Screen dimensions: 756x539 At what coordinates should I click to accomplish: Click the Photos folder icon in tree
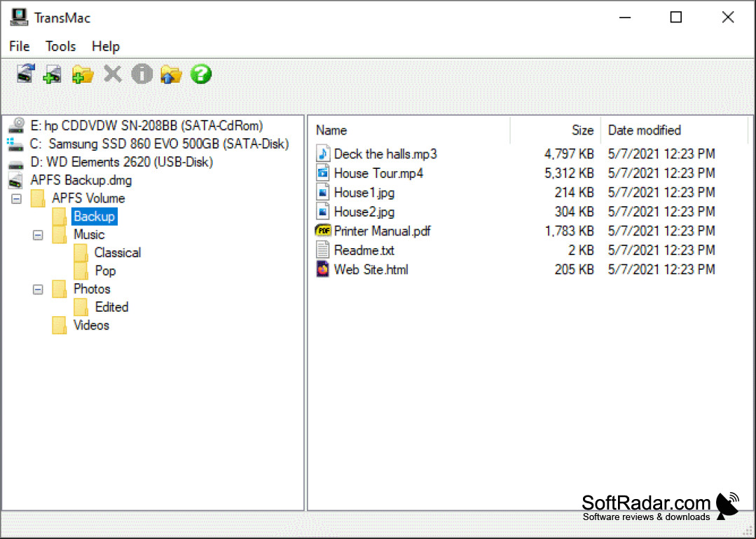(x=60, y=289)
